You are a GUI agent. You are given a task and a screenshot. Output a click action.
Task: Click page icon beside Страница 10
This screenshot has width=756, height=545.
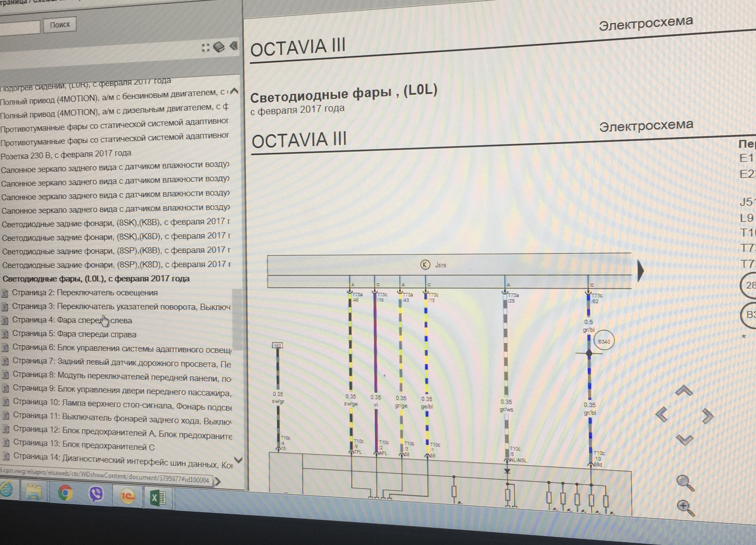coord(6,402)
